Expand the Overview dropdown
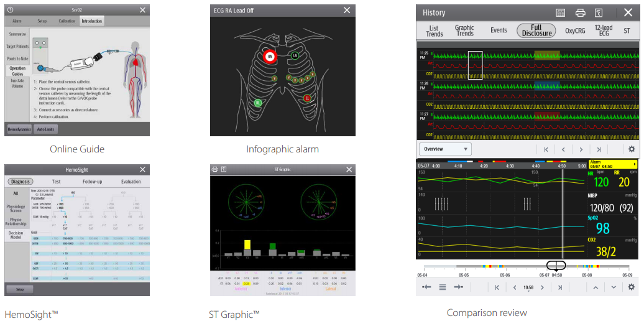This screenshot has width=644, height=321. 445,149
